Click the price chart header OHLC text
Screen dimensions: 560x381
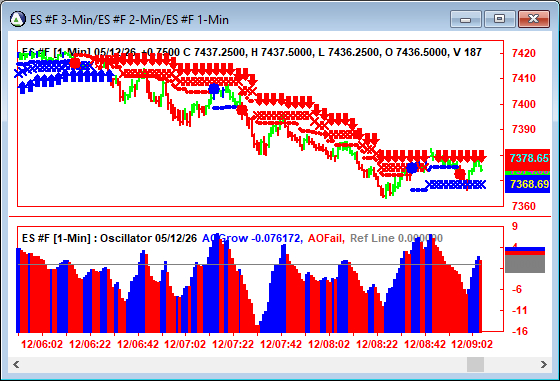tap(252, 52)
